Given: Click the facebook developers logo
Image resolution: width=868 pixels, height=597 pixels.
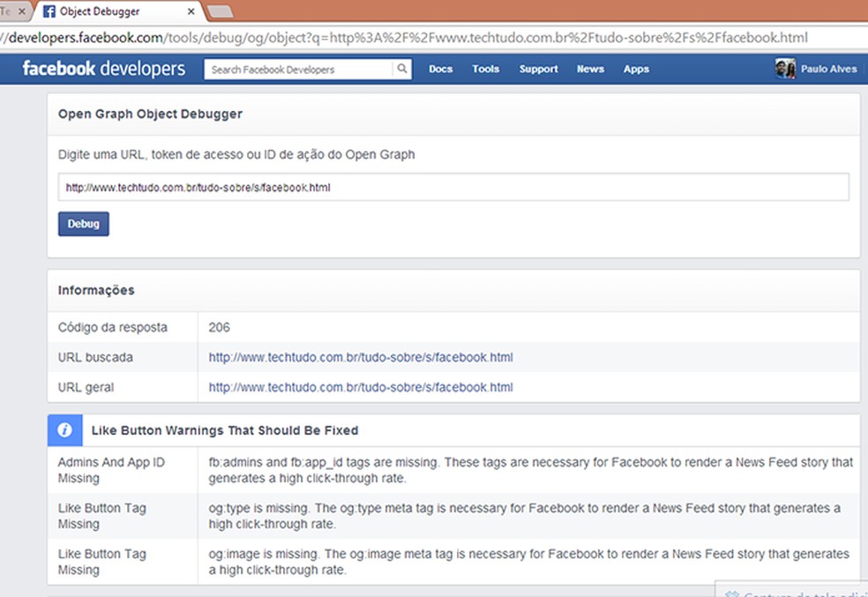Looking at the screenshot, I should point(104,69).
